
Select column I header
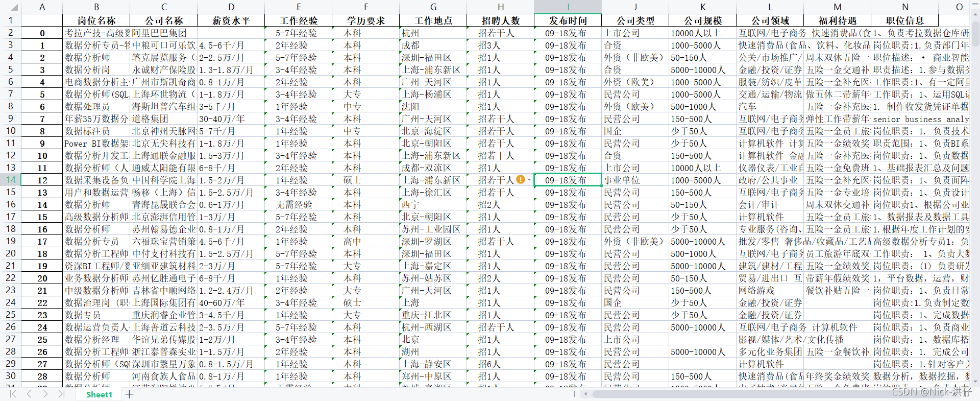pos(568,7)
